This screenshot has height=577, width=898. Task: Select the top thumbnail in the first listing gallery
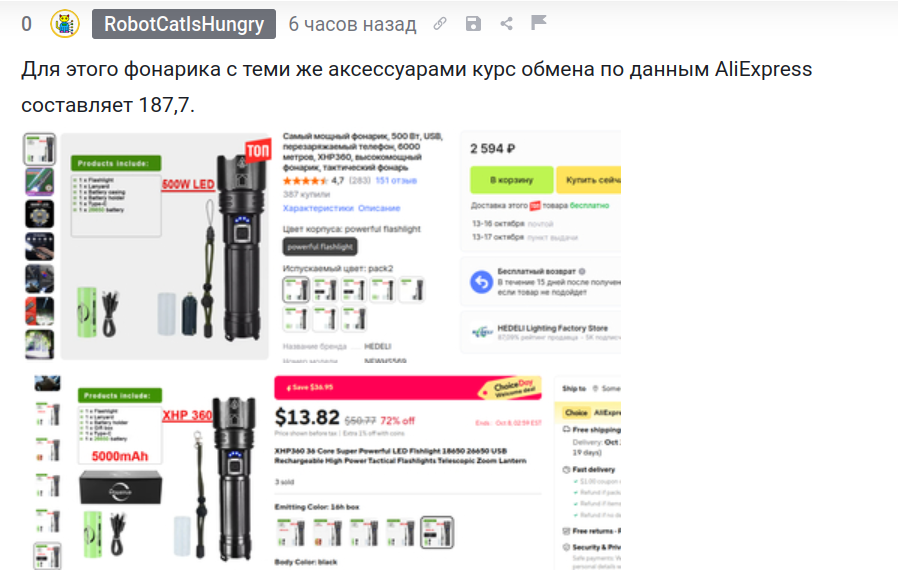(40, 149)
